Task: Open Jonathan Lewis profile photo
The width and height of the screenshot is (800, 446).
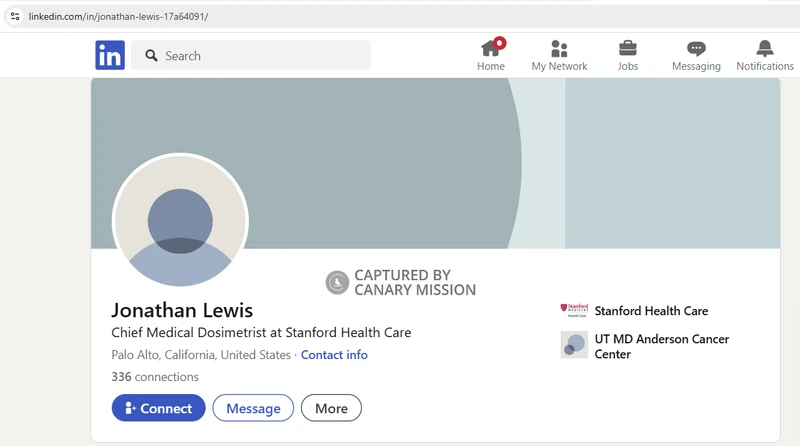Action: [180, 221]
